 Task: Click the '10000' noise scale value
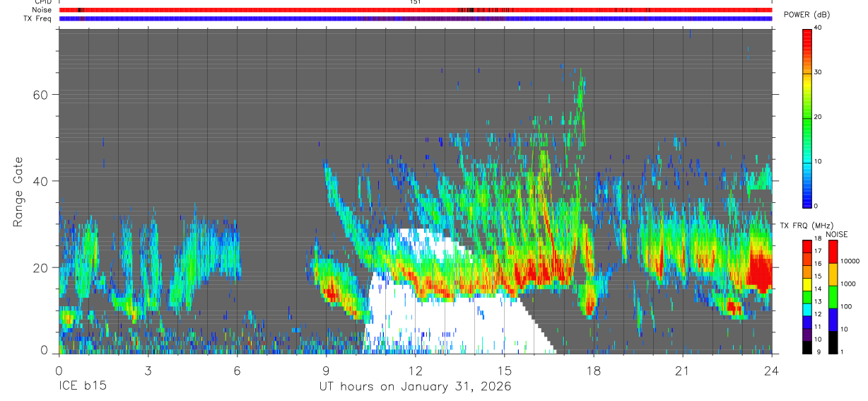(x=850, y=261)
